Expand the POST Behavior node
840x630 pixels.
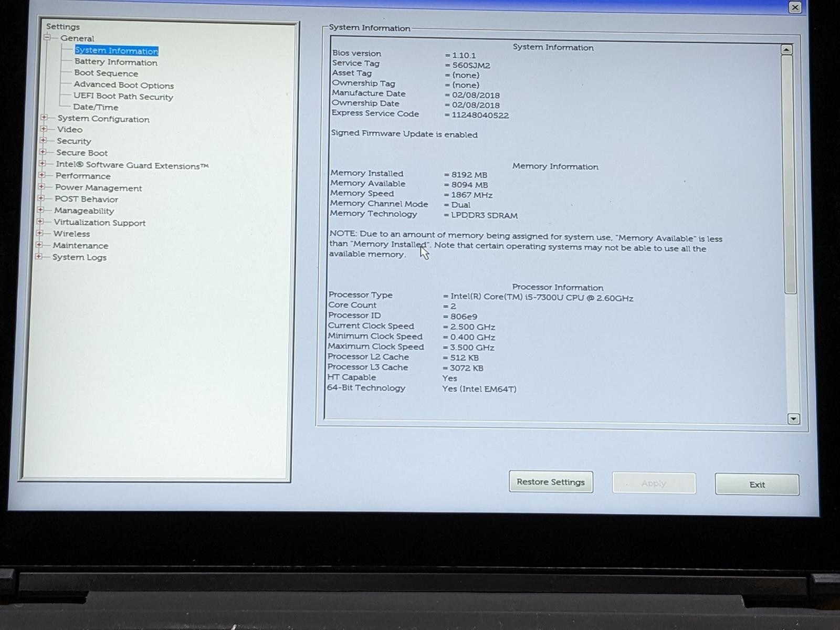click(x=41, y=198)
